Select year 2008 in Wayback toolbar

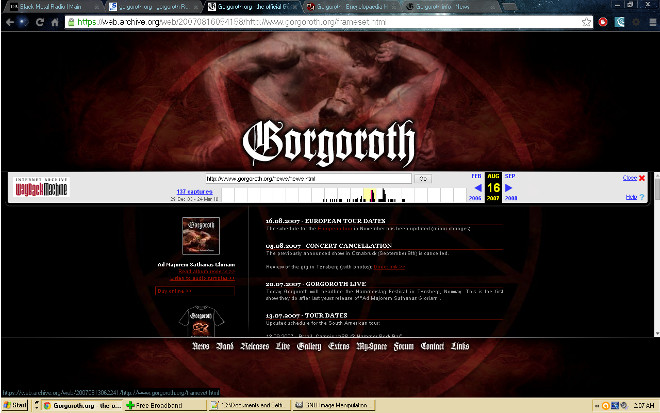[511, 198]
